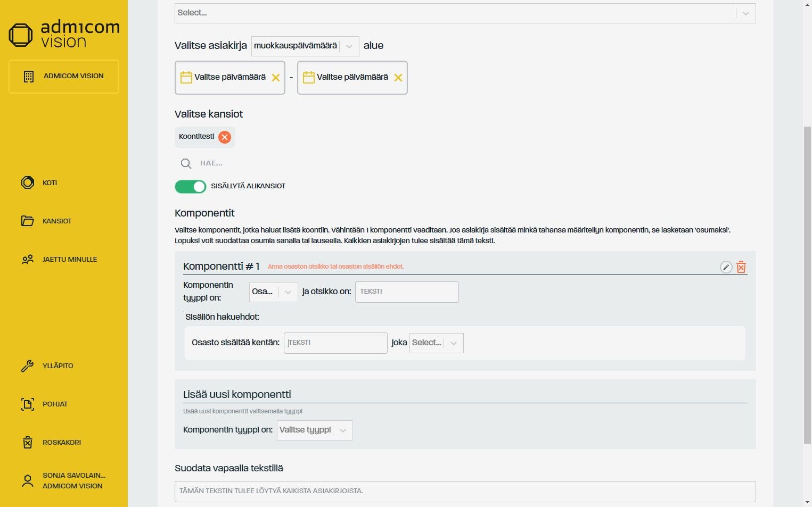Click the edit pencil icon on Komponentti #1
The image size is (812, 507).
coord(726,267)
